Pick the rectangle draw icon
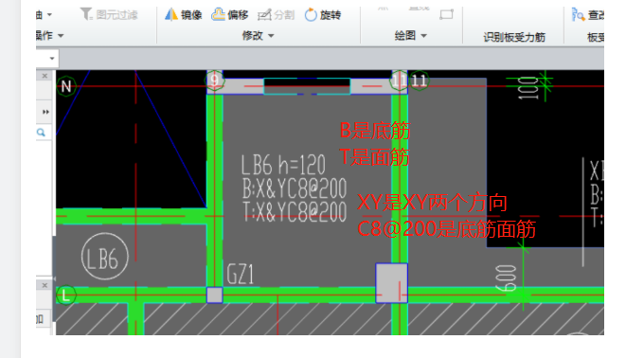The height and width of the screenshot is (358, 644). [x=446, y=15]
